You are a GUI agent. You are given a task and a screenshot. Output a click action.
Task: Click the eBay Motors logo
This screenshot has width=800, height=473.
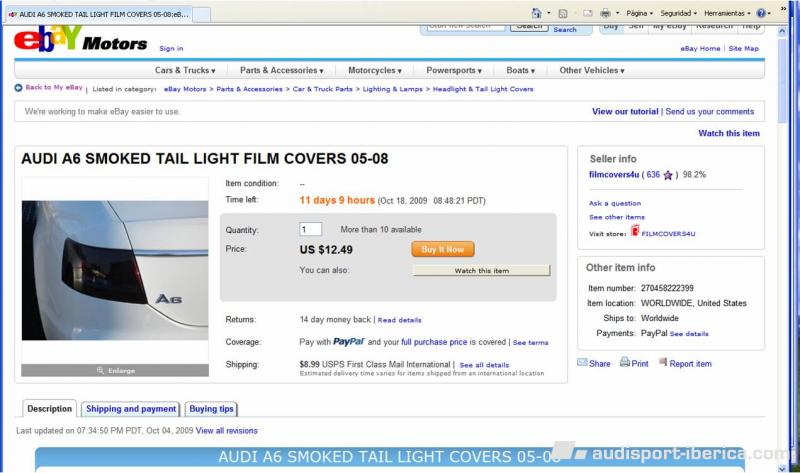click(x=81, y=39)
